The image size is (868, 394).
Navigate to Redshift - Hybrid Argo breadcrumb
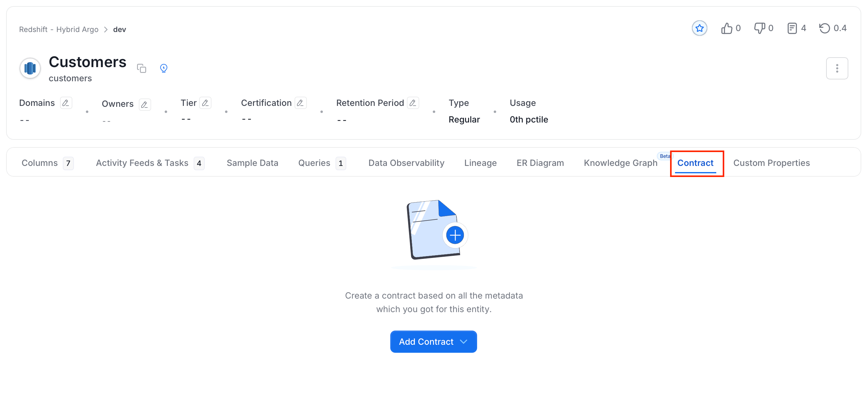click(58, 29)
